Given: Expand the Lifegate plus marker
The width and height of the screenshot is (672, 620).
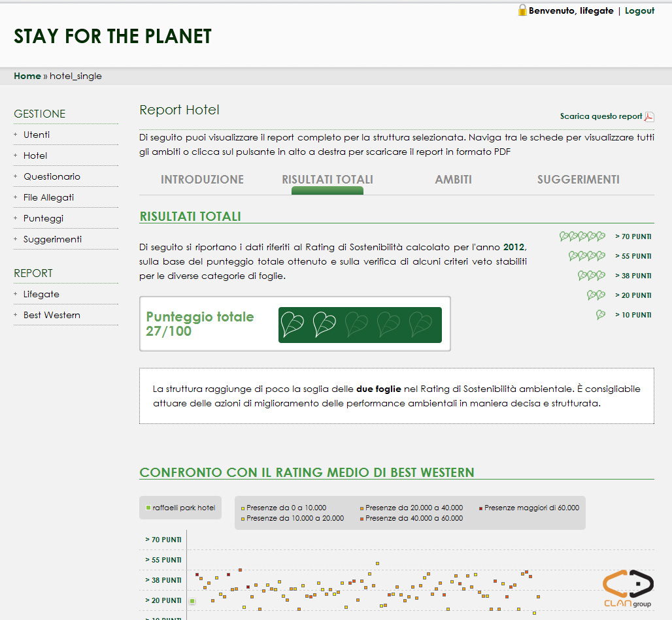Looking at the screenshot, I should [x=16, y=294].
